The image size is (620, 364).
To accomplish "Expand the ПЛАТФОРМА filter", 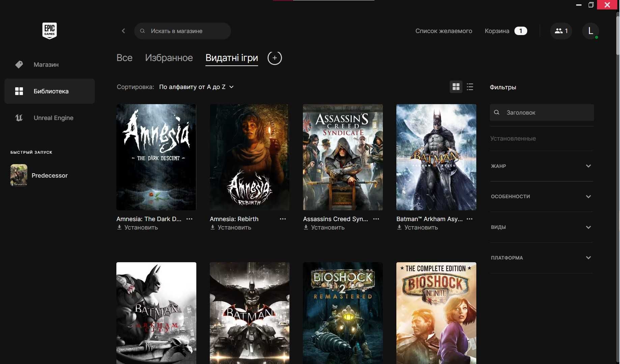I will pos(541,258).
